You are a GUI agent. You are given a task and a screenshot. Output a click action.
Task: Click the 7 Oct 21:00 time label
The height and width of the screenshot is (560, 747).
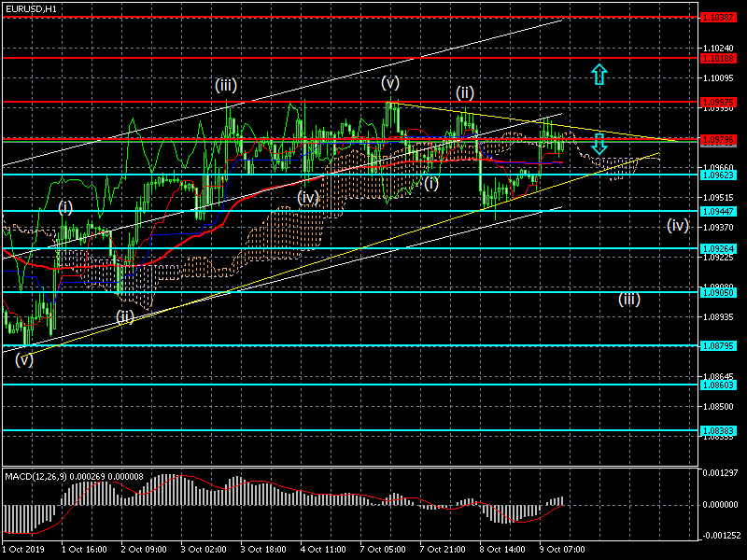pyautogui.click(x=443, y=549)
